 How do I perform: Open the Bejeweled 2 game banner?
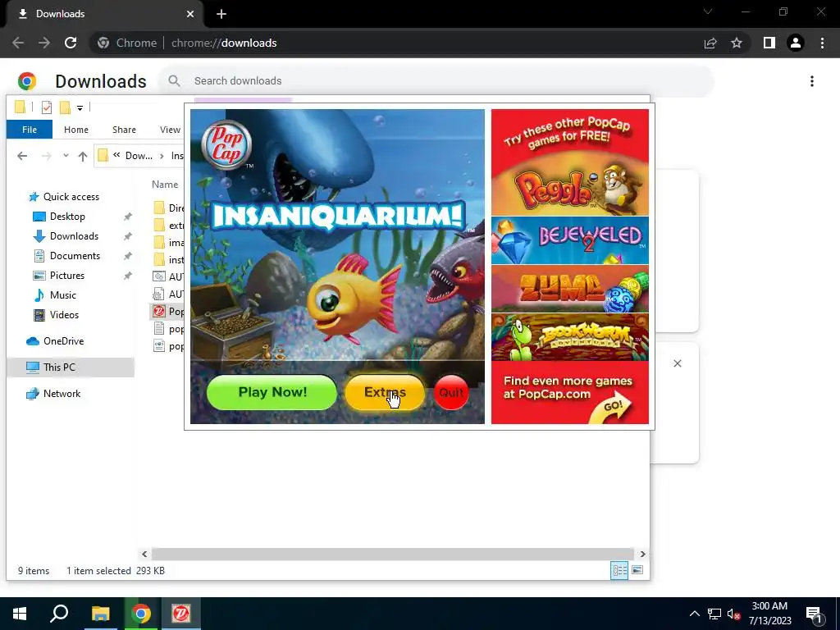[x=569, y=240]
